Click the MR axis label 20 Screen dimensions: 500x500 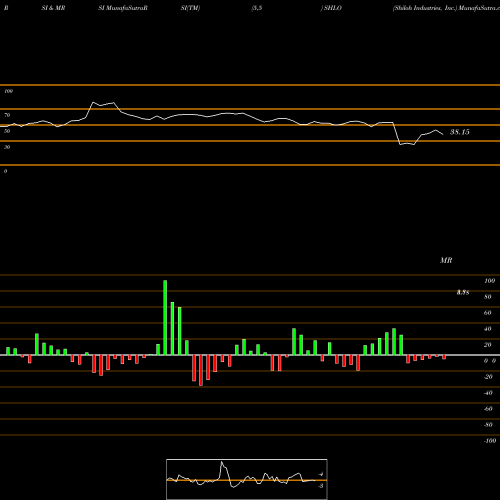[x=488, y=345]
